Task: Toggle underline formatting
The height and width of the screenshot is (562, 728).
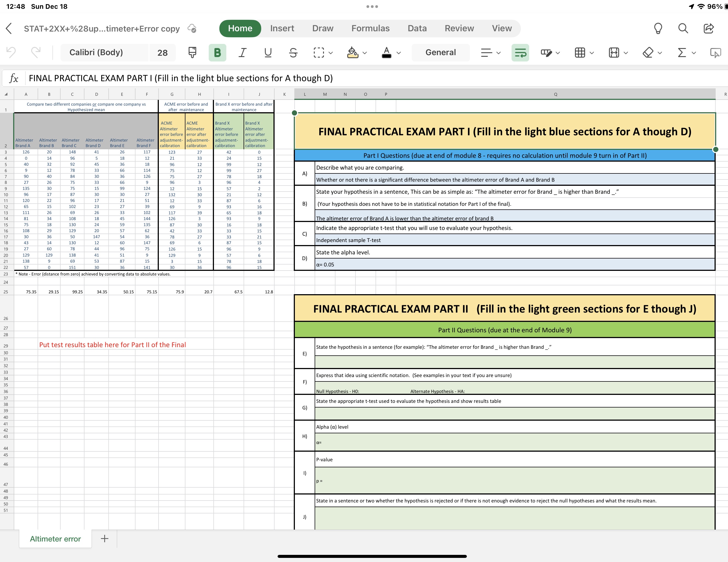Action: [x=268, y=52]
